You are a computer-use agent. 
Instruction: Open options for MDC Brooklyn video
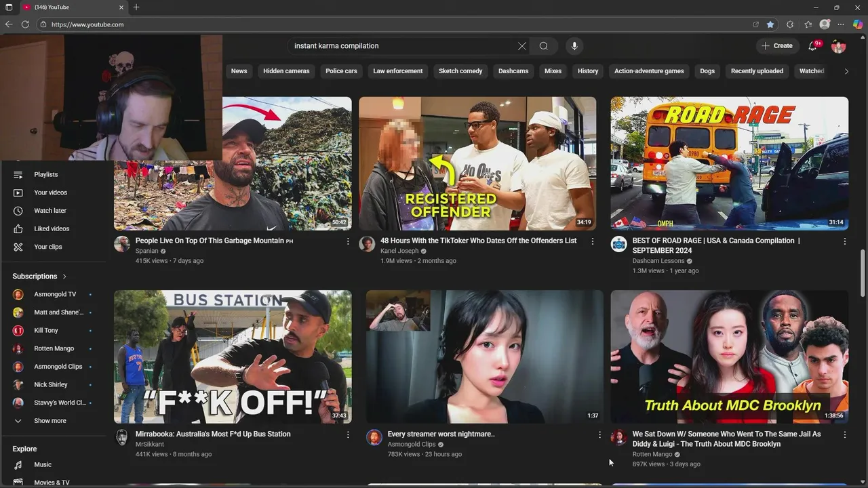[845, 434]
